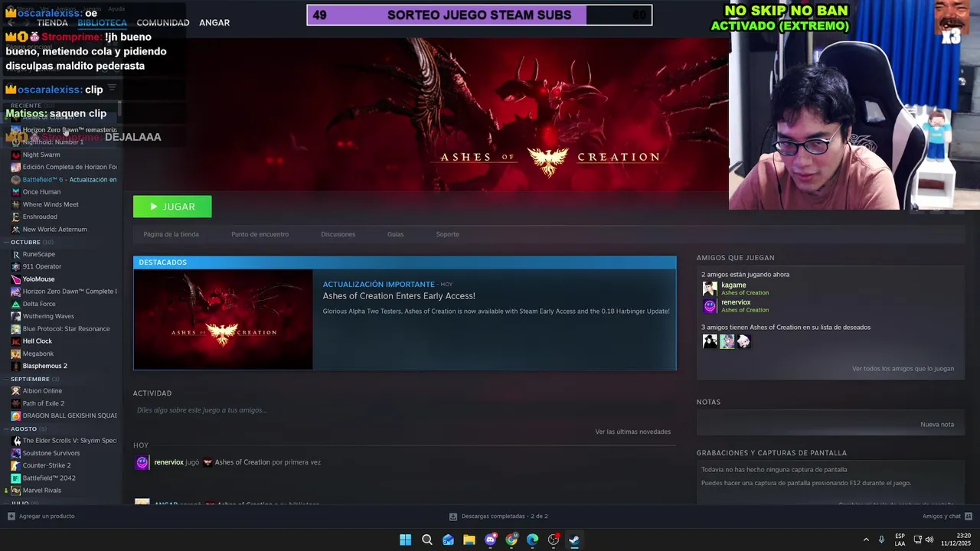Open Amigos y chat
The image size is (980, 551).
tap(941, 517)
